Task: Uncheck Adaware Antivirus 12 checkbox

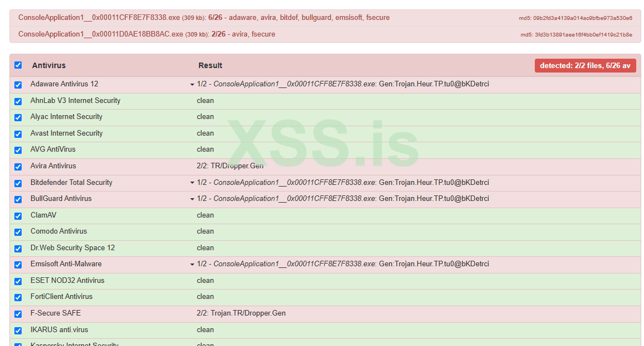Action: (x=18, y=85)
